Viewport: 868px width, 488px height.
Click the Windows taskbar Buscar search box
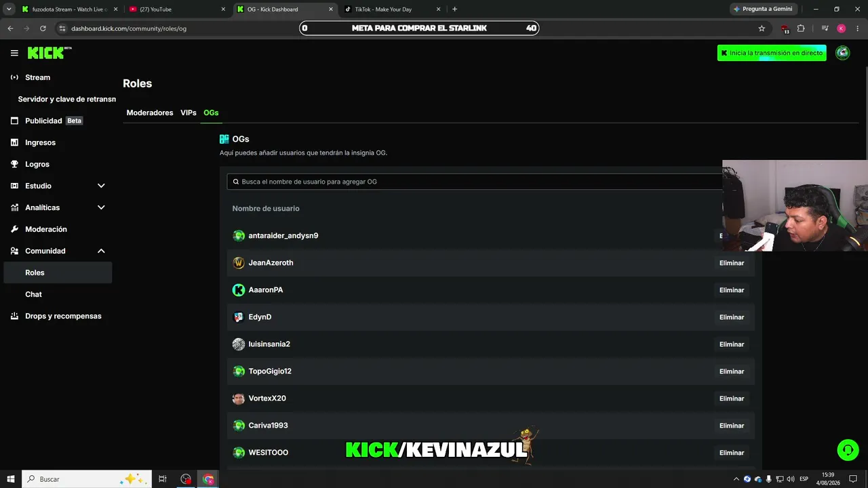(87, 479)
